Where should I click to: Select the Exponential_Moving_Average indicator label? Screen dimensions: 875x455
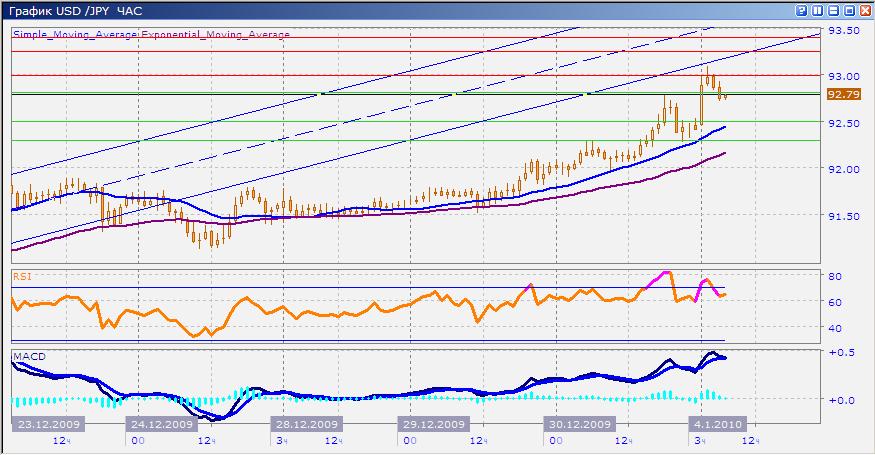(x=215, y=35)
